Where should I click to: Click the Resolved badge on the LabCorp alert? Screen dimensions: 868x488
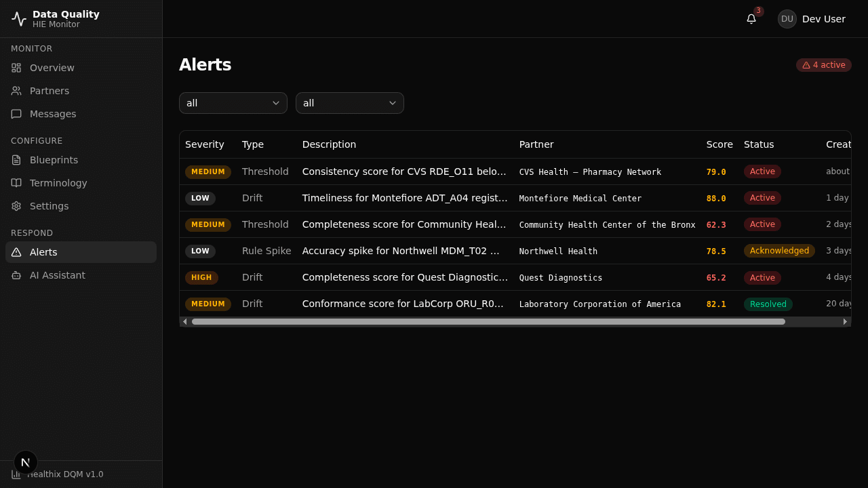(768, 304)
